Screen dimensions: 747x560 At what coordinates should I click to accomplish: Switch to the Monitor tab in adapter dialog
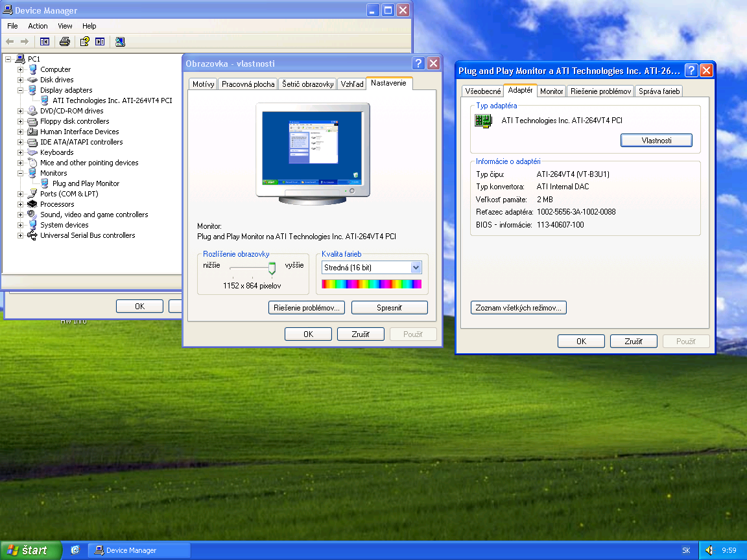coord(552,91)
